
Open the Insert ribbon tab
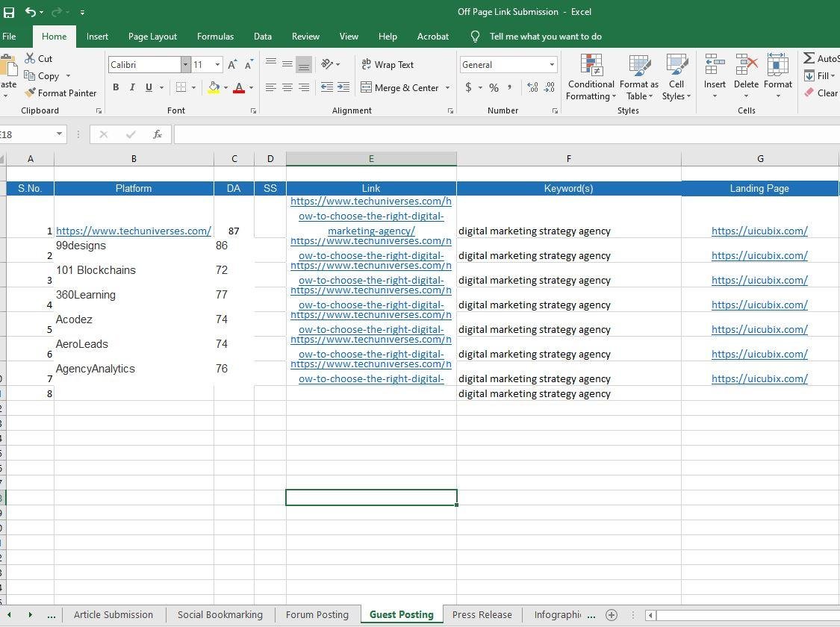(97, 37)
